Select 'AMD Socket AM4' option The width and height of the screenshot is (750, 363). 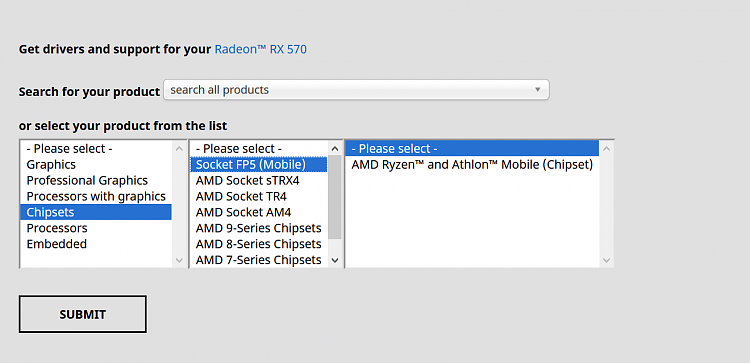coord(259,212)
